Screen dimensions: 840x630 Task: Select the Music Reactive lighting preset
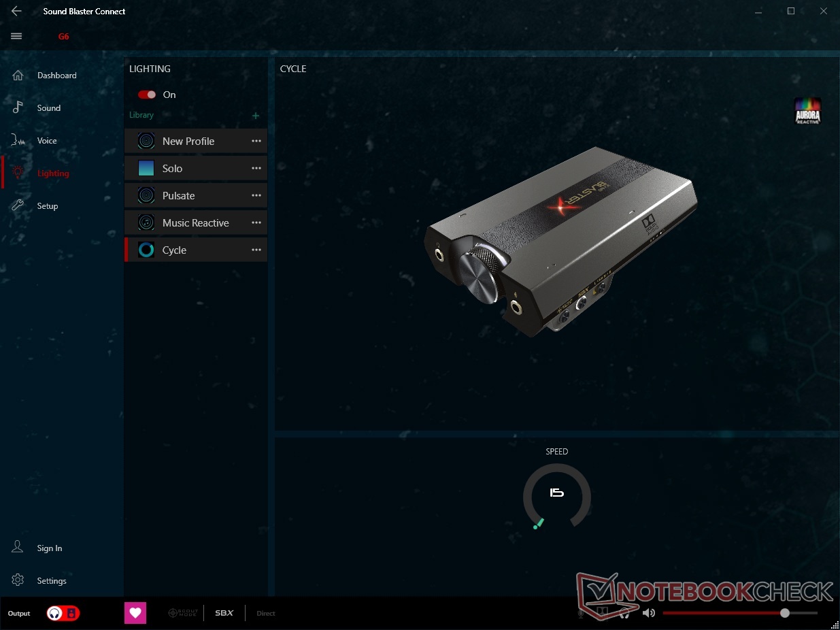click(196, 222)
